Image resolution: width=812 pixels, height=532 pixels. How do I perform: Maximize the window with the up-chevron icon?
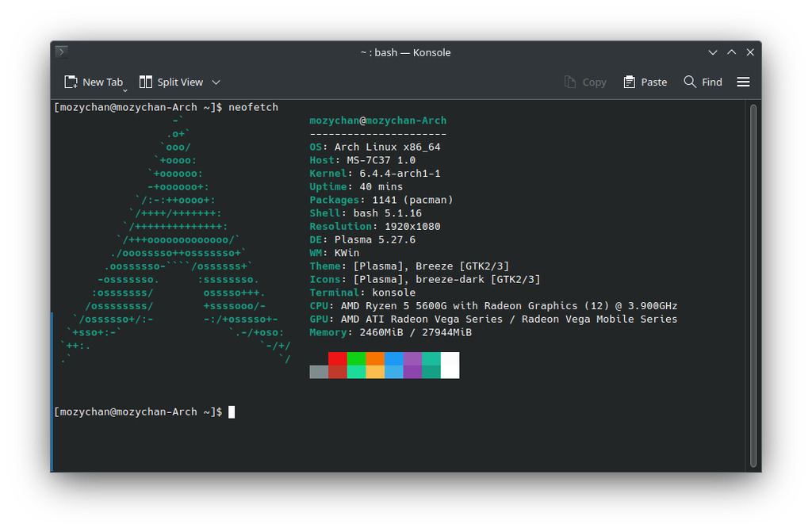tap(731, 52)
